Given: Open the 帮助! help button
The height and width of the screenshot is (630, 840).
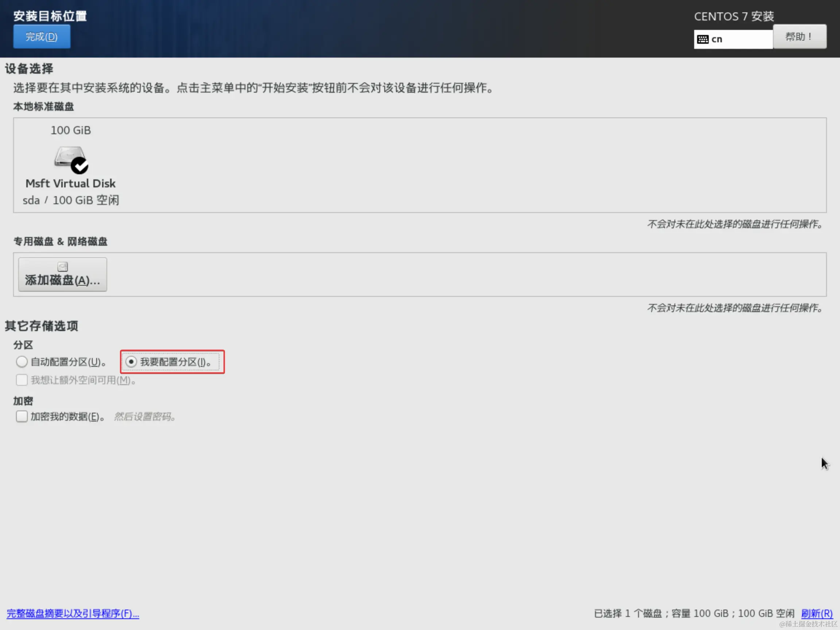Looking at the screenshot, I should click(x=800, y=37).
